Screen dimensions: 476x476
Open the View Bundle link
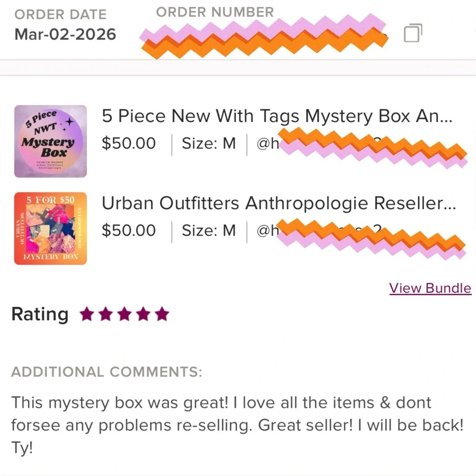(x=430, y=288)
